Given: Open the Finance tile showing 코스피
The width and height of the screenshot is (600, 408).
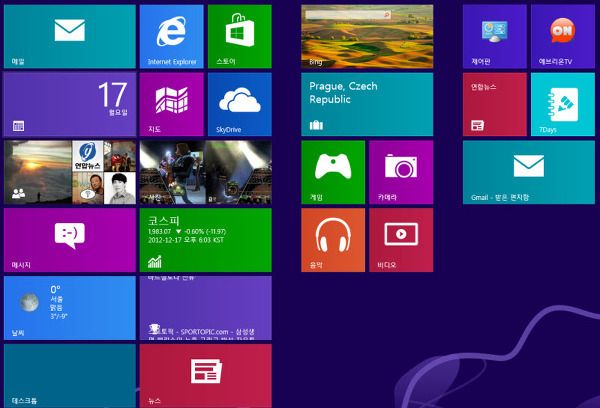Looking at the screenshot, I should point(206,240).
